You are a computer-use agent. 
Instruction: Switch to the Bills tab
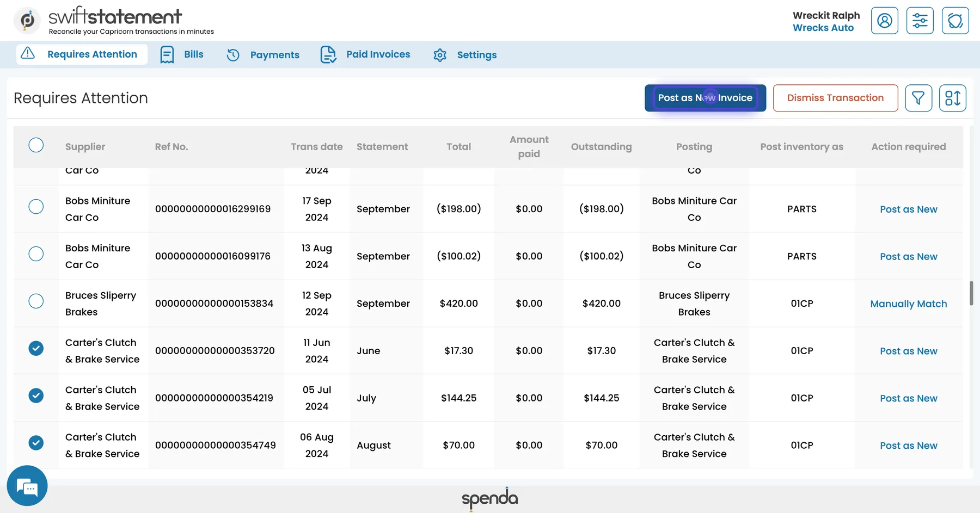click(x=182, y=54)
